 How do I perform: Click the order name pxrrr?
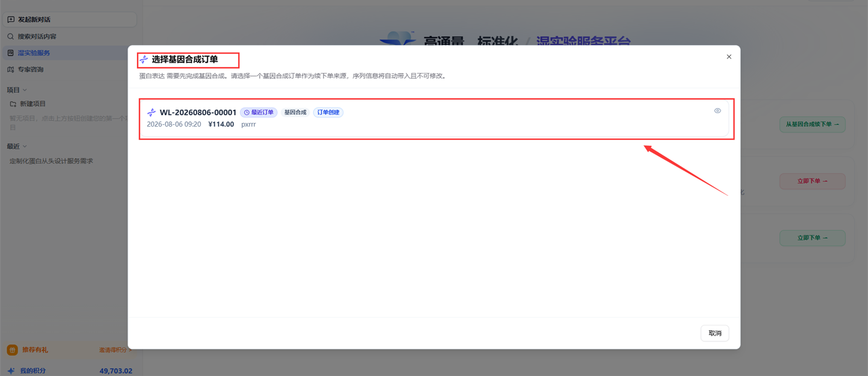(248, 124)
